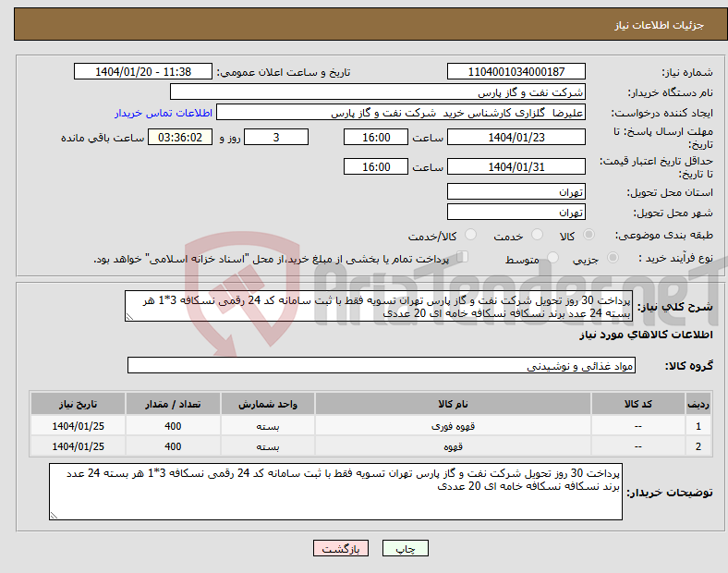Click the اطلاعات کالاهای مورد نیاز heading
728x573 pixels.
pos(646,335)
